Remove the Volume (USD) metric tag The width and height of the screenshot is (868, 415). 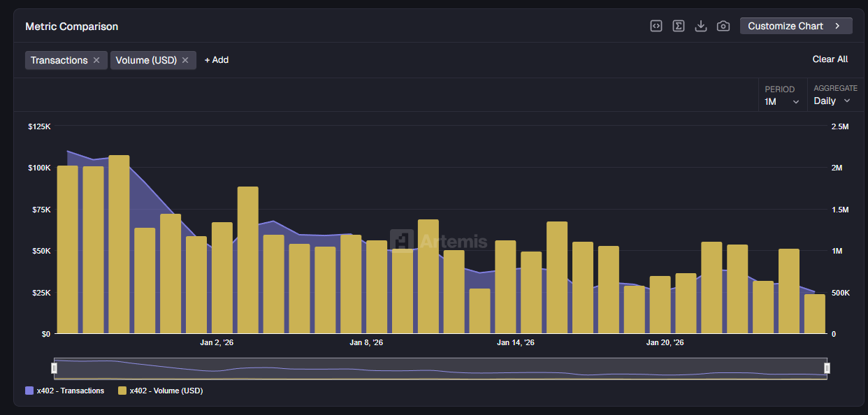[x=185, y=60]
